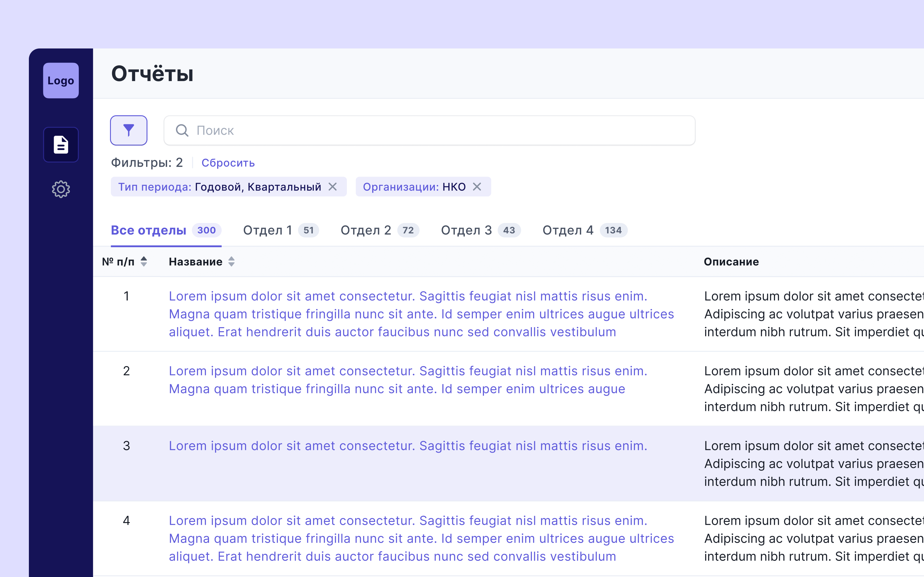924x577 pixels.
Task: Remove the 'Тип периода' filter chip
Action: point(333,187)
